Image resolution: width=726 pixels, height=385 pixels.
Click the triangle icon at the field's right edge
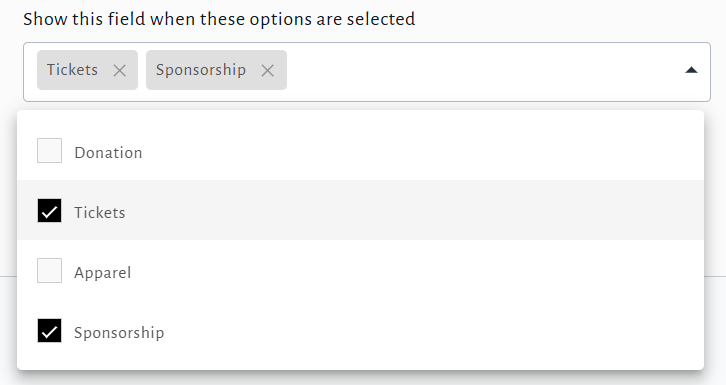(x=691, y=70)
